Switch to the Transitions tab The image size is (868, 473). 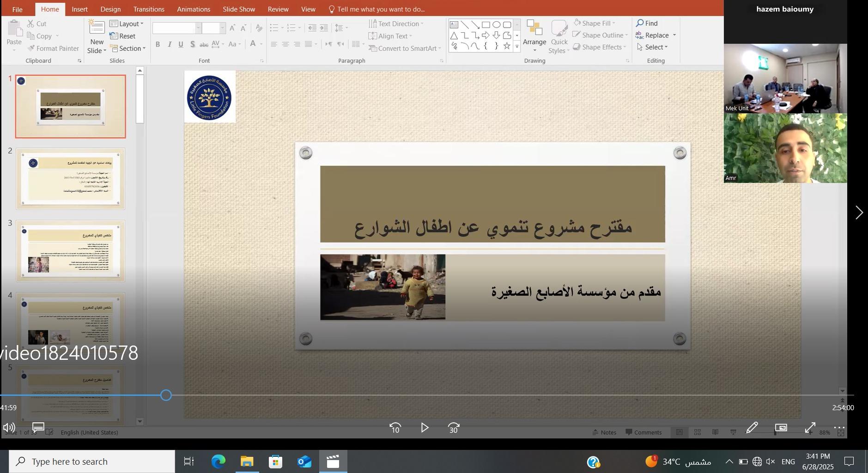(149, 9)
